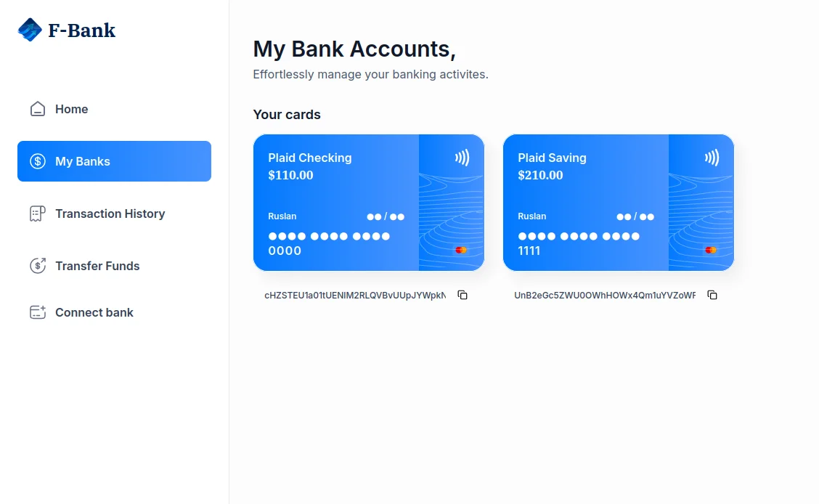819x504 pixels.
Task: Select the Home icon in the sidebar
Action: (37, 108)
